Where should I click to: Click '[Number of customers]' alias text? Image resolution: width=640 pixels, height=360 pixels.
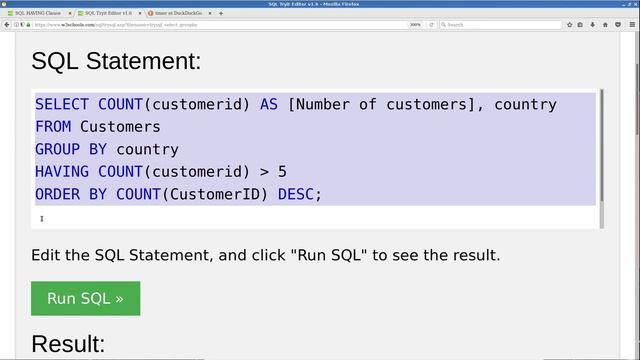[381, 104]
